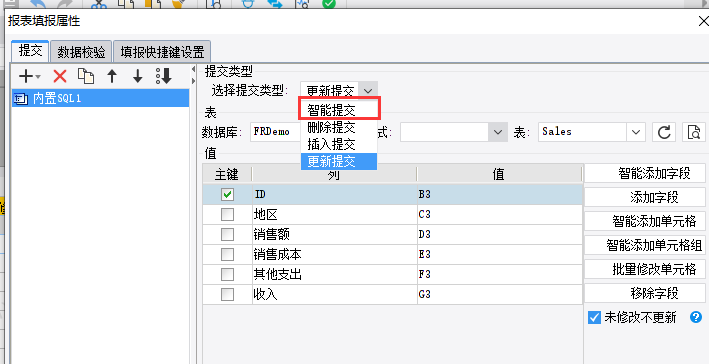Image resolution: width=709 pixels, height=364 pixels.
Task: Select the 销售额 column cell
Action: [x=335, y=234]
